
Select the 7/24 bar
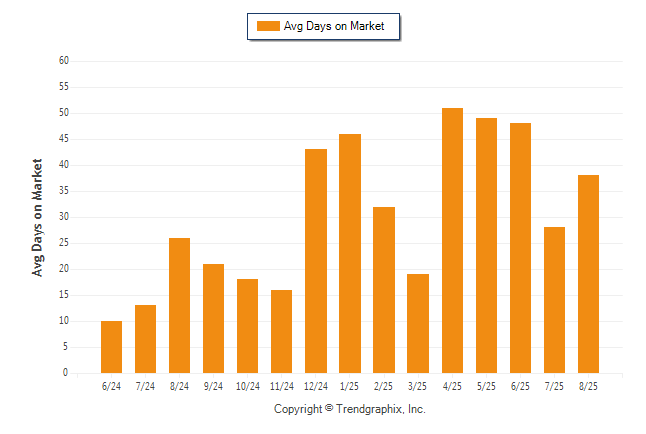(145, 339)
